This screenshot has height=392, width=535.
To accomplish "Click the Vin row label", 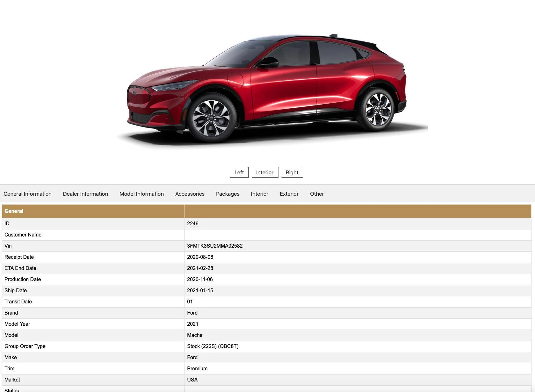I will tap(8, 246).
